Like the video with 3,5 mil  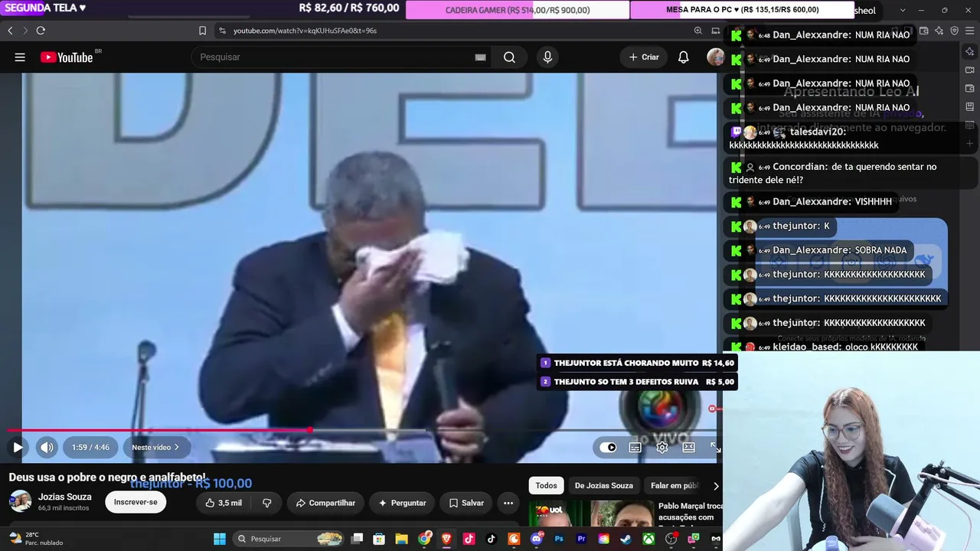[224, 503]
